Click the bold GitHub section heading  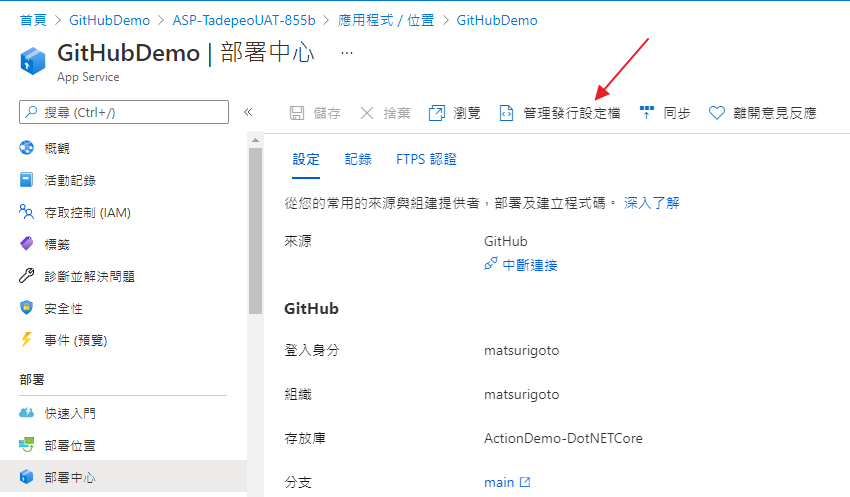pos(311,308)
